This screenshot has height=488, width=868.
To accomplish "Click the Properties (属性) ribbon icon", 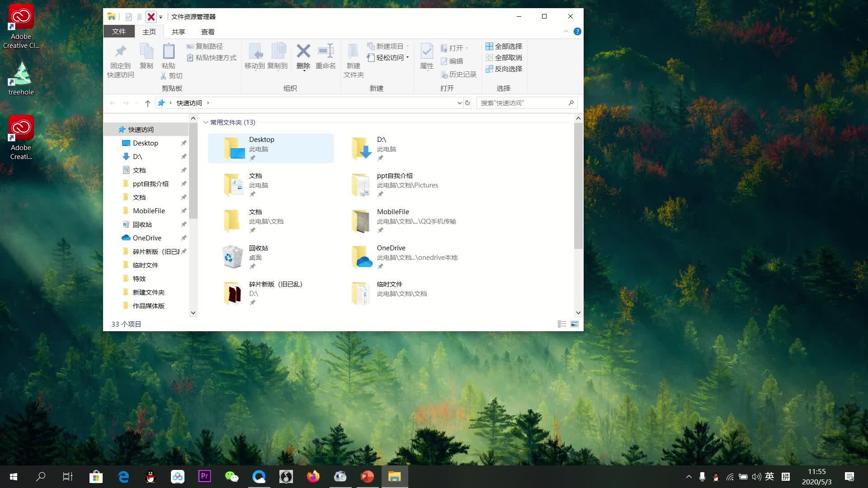I will pos(426,52).
